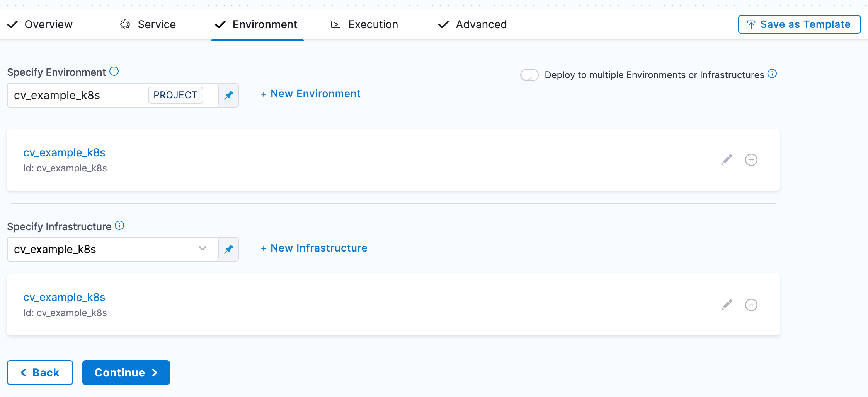Switch to the Overview tab

pos(40,24)
